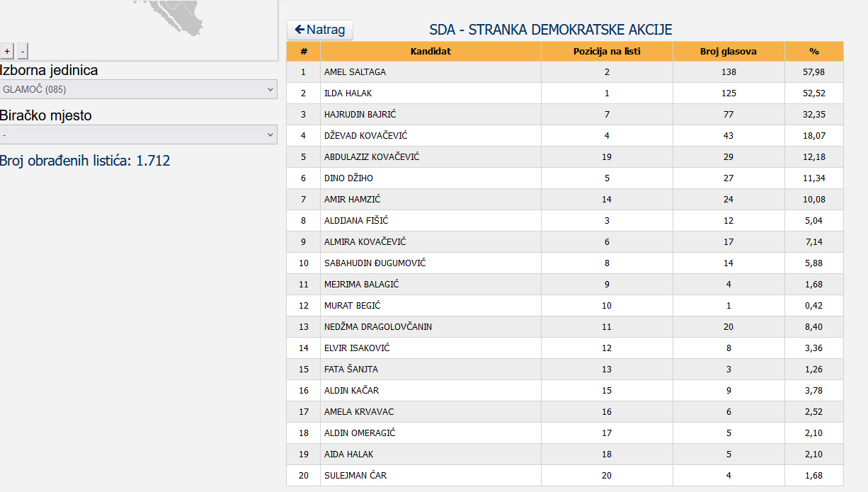Click the Pozicija na listi column header
This screenshot has width=868, height=492.
[607, 52]
